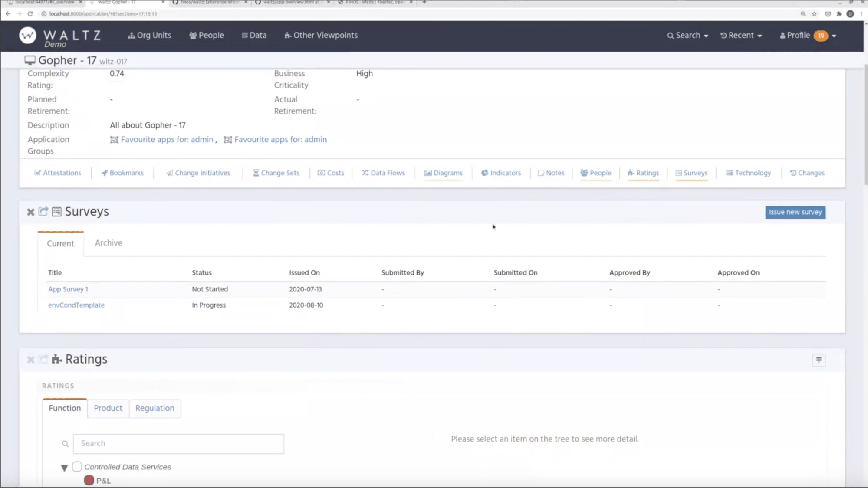Click the Attestations icon tab
868x488 pixels.
(58, 173)
